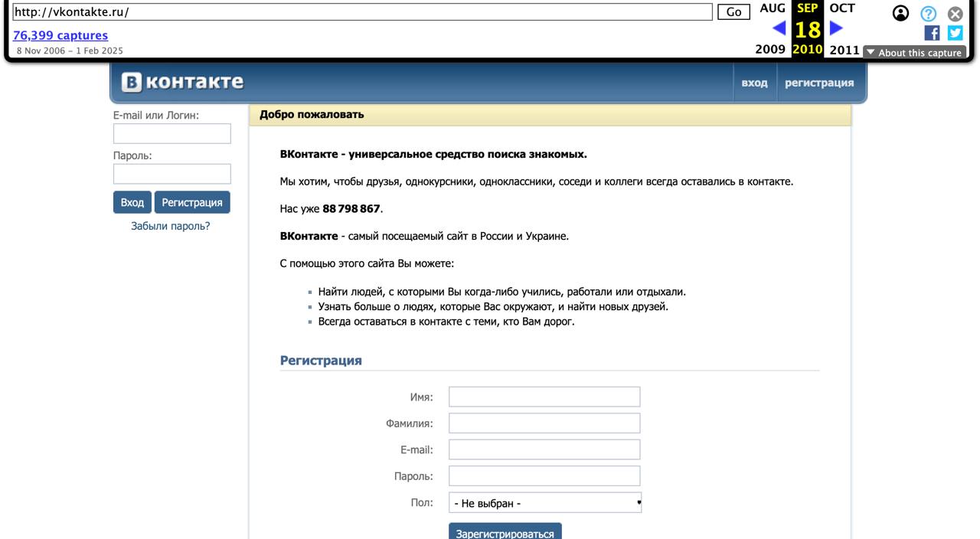
Task: Click the Регистрация section heading
Action: pyautogui.click(x=321, y=361)
